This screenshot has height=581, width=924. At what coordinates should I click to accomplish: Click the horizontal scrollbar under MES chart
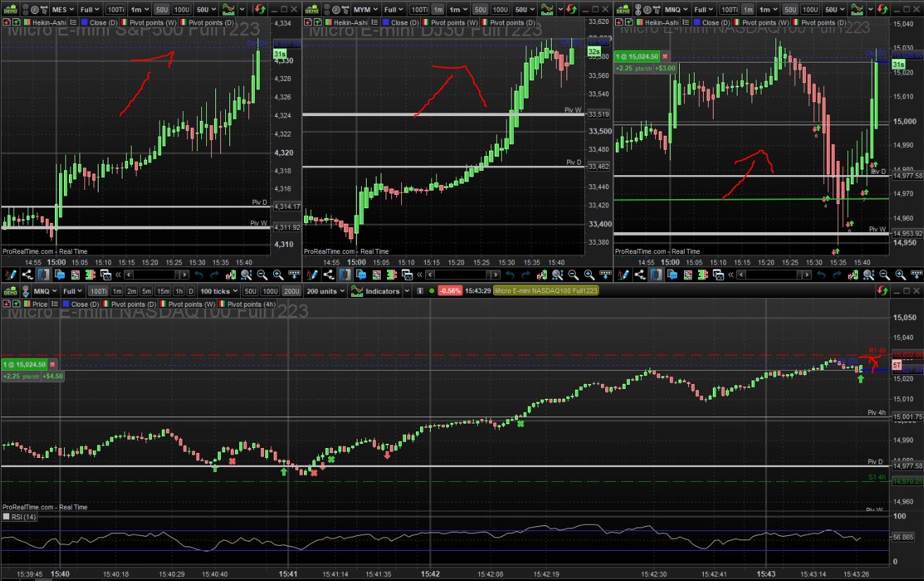[x=156, y=275]
